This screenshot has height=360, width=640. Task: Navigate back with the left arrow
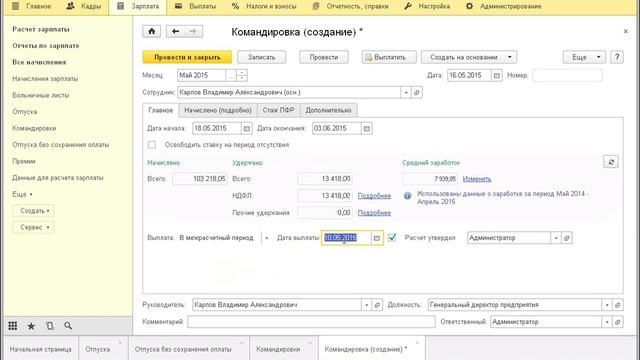[x=176, y=31]
